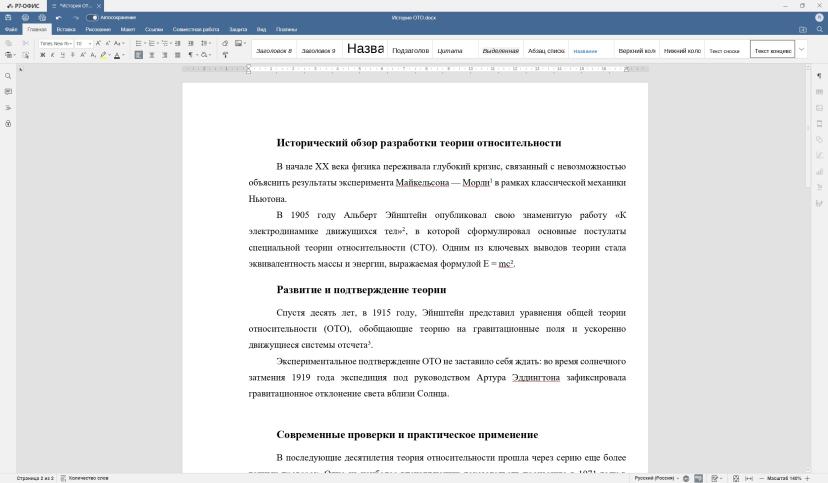Viewport: 828px width, 483px height.
Task: Click the clear formatting eraser icon
Action: pyautogui.click(x=225, y=43)
